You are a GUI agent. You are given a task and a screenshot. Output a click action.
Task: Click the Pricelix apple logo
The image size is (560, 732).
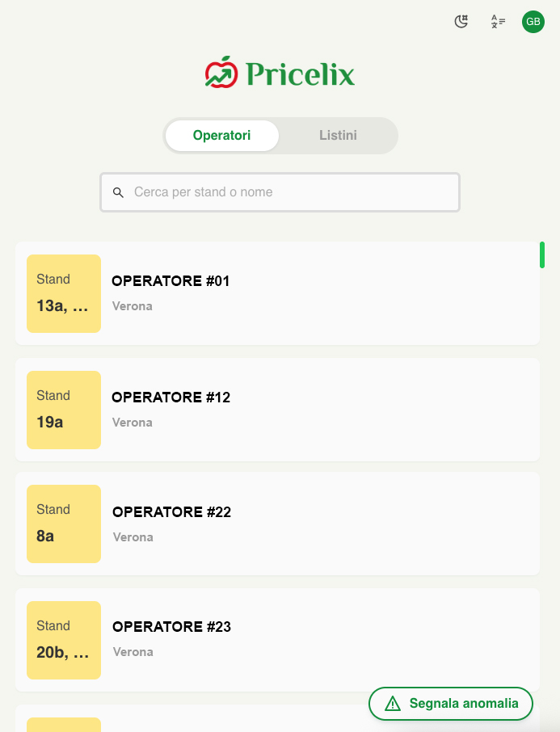(221, 73)
